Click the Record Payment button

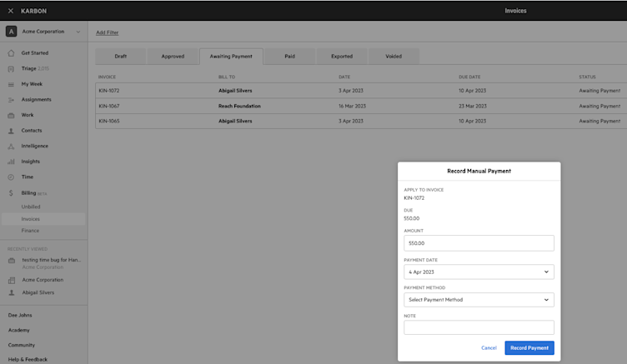(529, 348)
